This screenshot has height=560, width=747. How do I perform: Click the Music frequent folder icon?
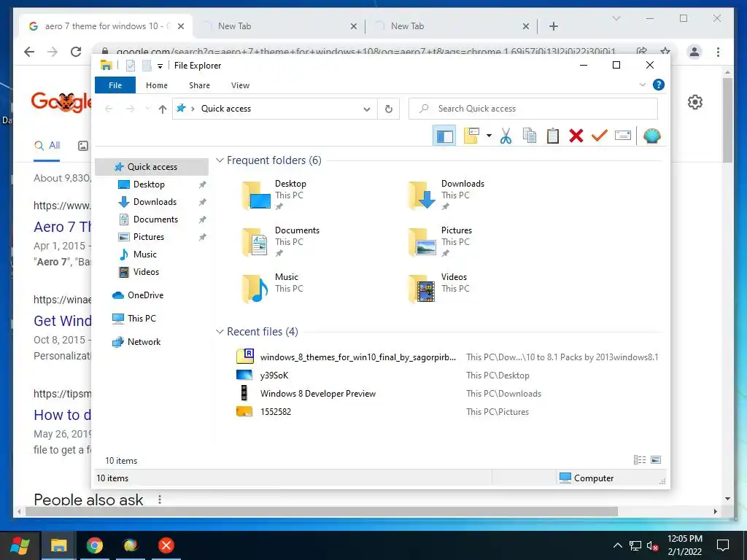point(256,289)
